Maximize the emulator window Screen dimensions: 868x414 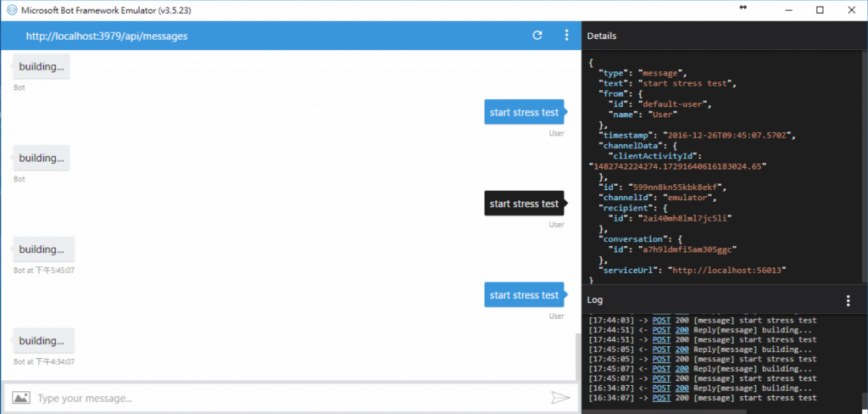click(x=821, y=10)
